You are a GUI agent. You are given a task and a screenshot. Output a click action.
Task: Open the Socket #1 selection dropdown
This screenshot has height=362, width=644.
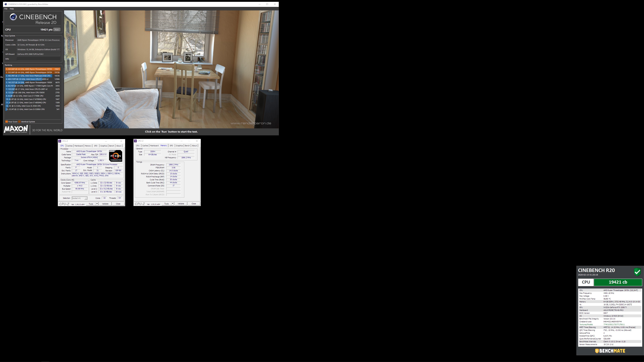tap(79, 198)
